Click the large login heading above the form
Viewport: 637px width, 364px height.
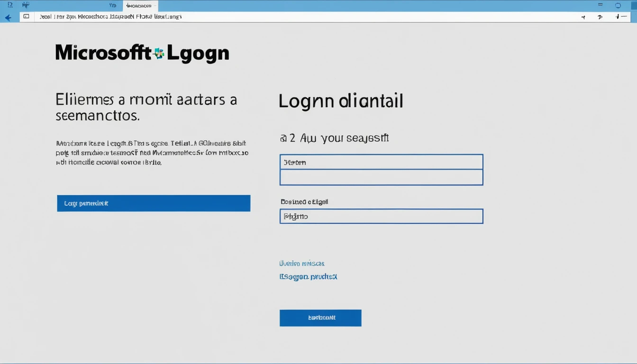tap(341, 101)
